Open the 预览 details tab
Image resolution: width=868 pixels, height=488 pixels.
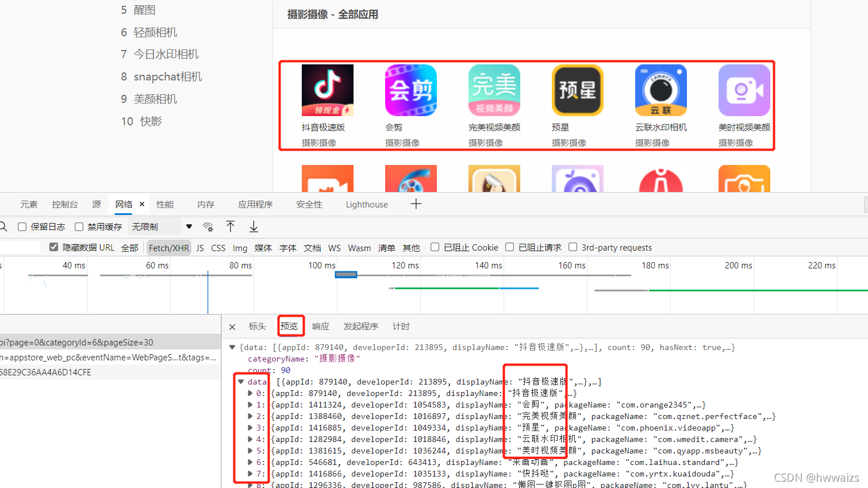pyautogui.click(x=289, y=326)
